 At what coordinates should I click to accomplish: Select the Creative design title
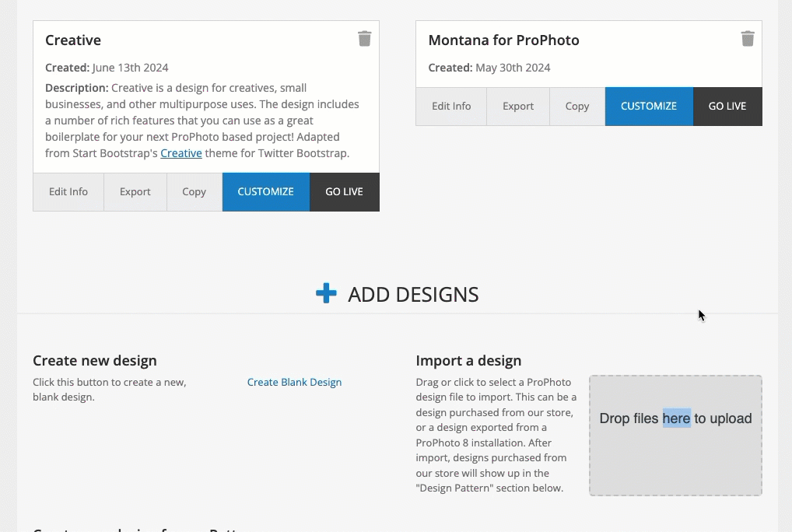tap(72, 40)
